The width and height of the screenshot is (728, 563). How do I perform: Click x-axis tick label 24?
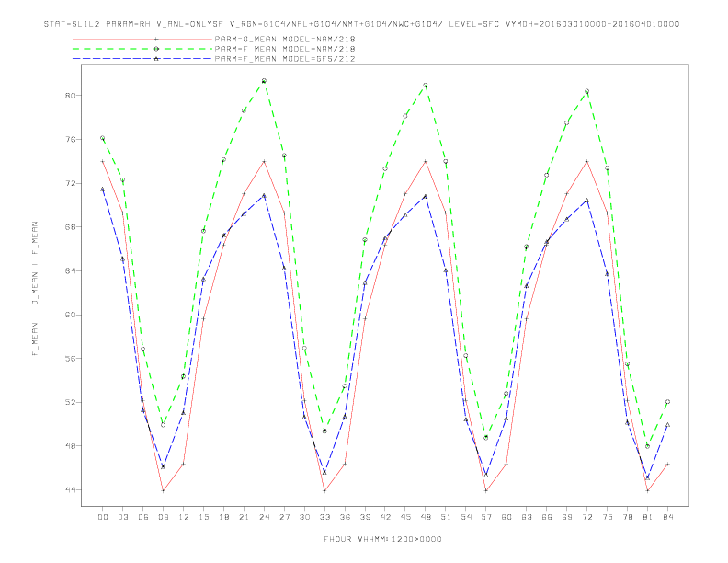point(264,517)
